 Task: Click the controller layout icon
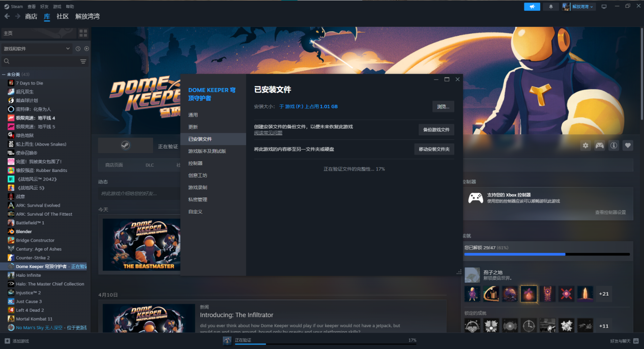coord(600,146)
